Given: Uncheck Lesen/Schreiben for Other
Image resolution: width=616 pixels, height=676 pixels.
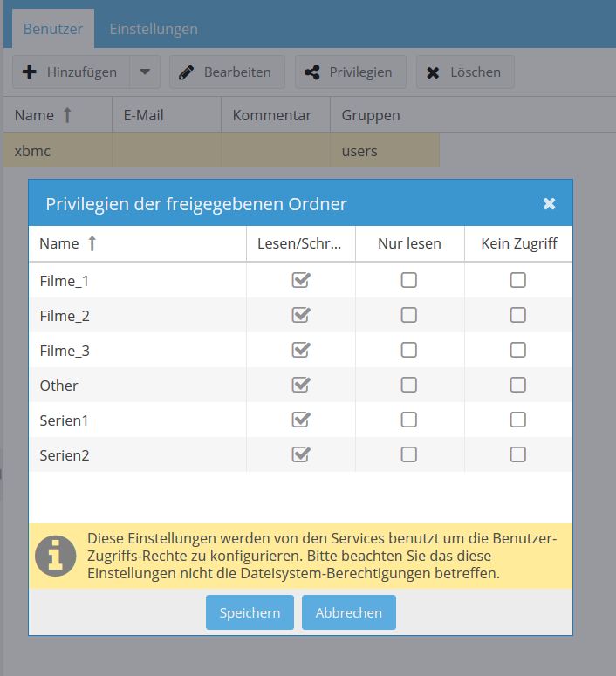Looking at the screenshot, I should coord(301,385).
